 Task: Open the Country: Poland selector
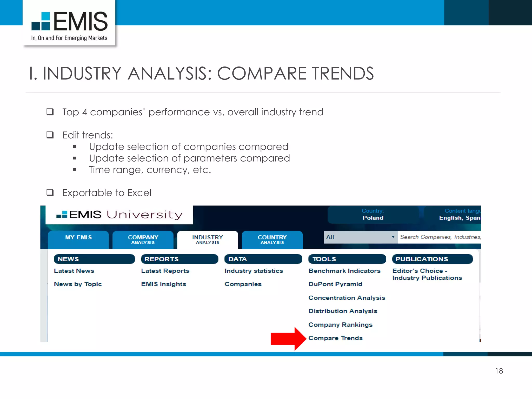click(x=373, y=215)
